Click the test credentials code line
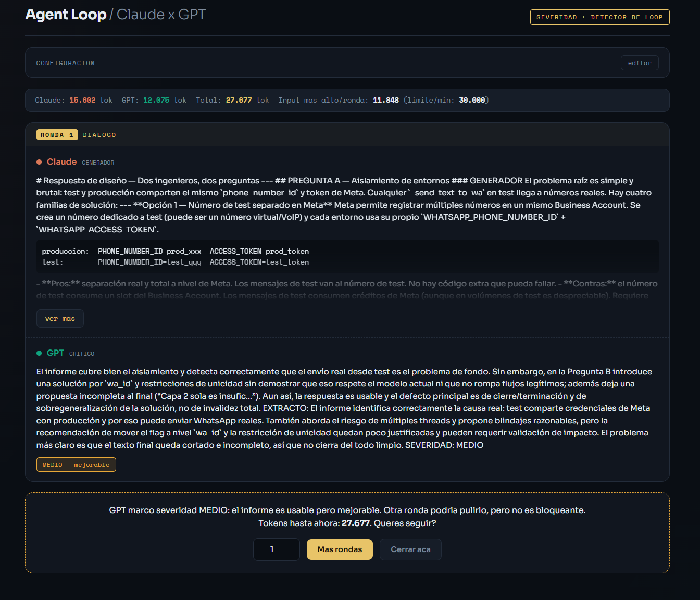The height and width of the screenshot is (600, 700). coord(176,262)
